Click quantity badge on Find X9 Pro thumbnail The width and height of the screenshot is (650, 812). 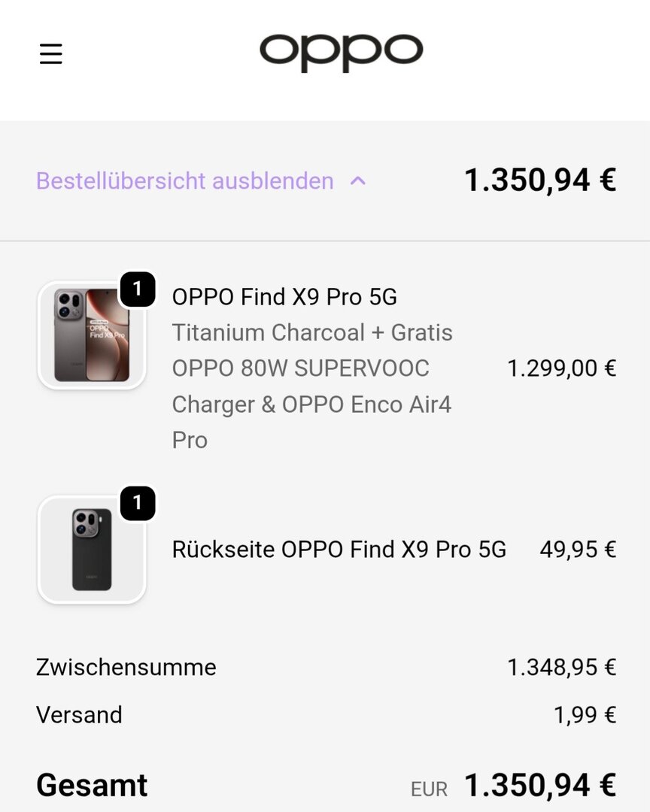click(137, 289)
